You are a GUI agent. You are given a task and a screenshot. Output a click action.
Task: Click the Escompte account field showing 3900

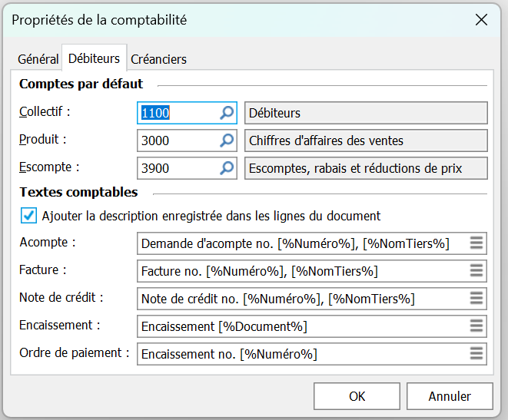point(178,168)
